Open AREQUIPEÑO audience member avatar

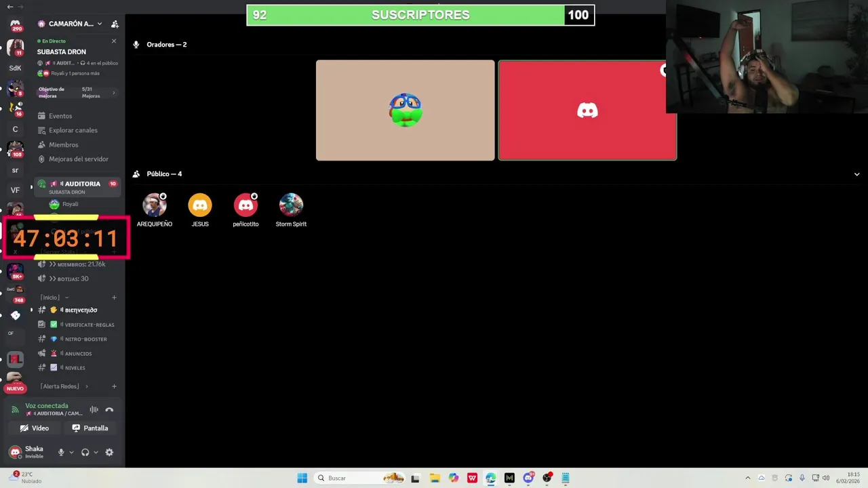[155, 205]
